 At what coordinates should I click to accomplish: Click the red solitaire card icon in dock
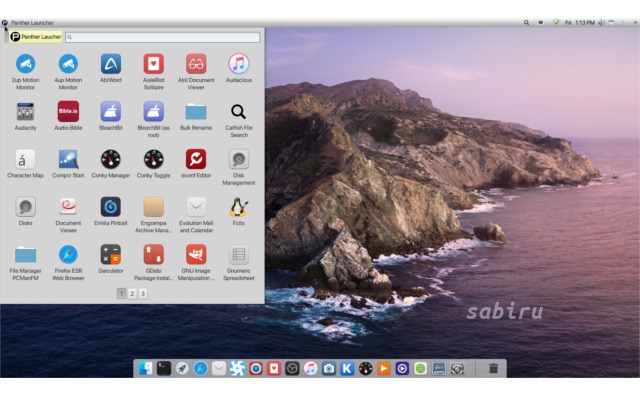[x=274, y=369]
